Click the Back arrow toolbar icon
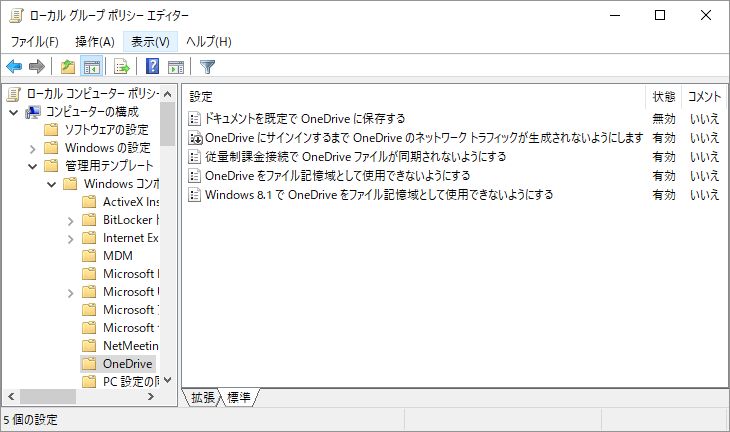The width and height of the screenshot is (730, 432). [x=14, y=67]
